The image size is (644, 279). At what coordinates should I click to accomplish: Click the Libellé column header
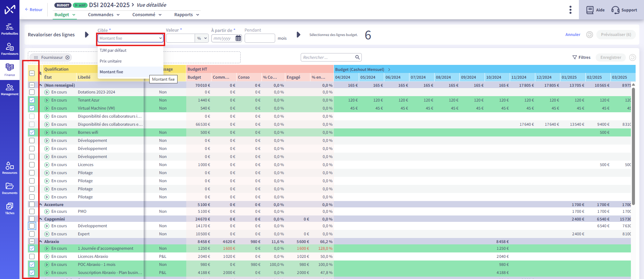pyautogui.click(x=84, y=77)
